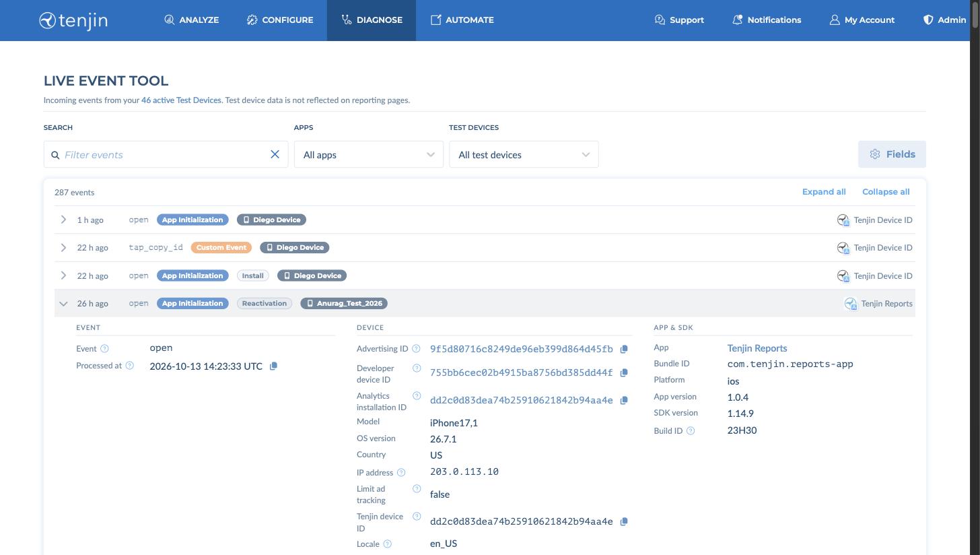Copy the Tenjin device ID value
Viewport: 980px width, 555px height.
(x=624, y=521)
